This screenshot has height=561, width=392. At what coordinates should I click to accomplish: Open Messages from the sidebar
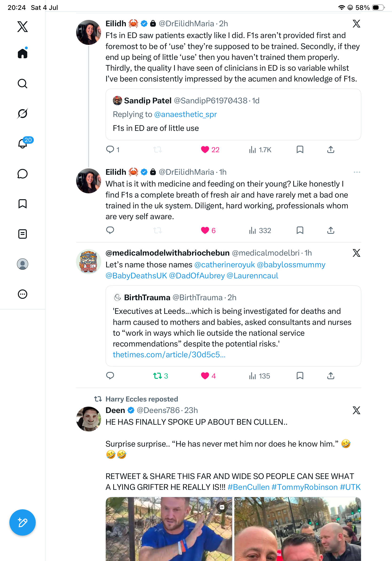tap(23, 174)
